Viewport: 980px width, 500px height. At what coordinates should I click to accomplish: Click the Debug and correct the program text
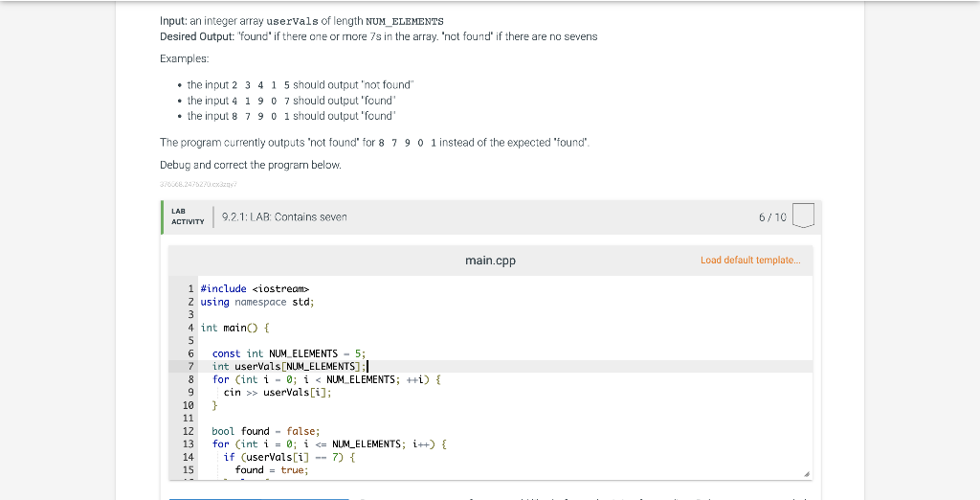point(251,165)
